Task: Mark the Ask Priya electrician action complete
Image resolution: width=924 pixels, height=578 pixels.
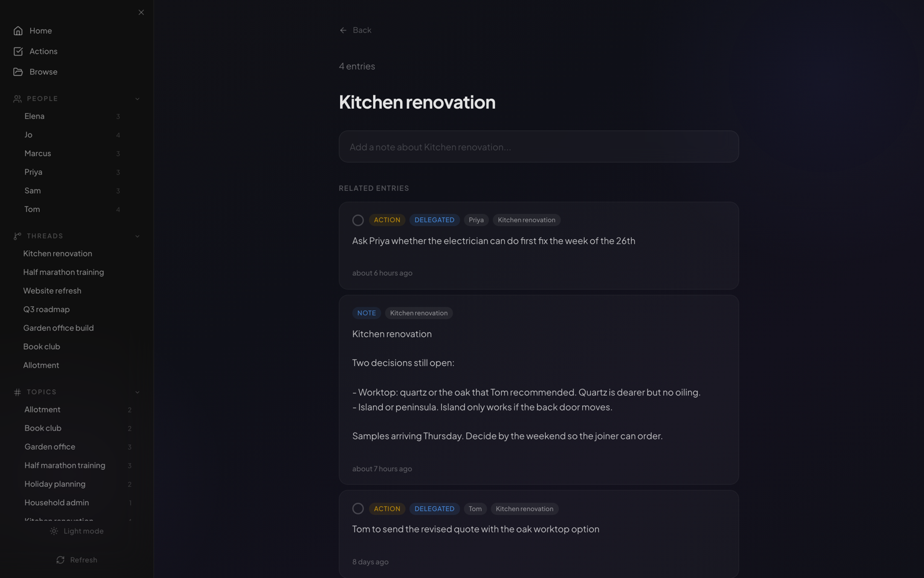Action: 358,220
